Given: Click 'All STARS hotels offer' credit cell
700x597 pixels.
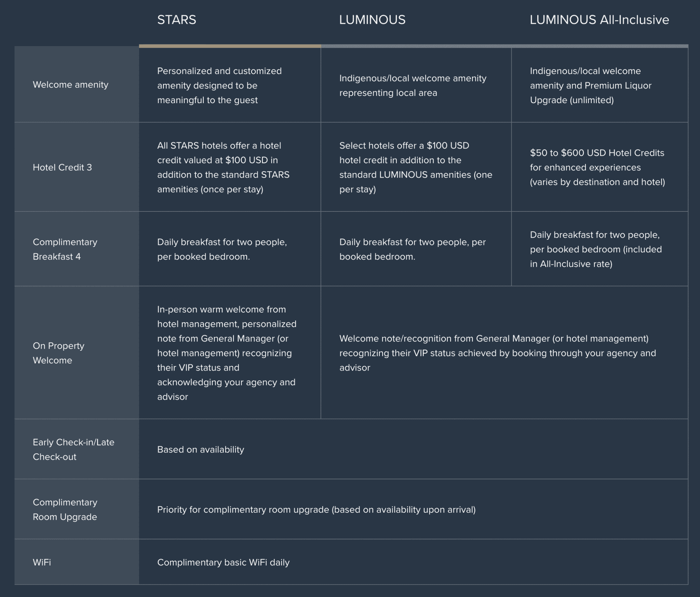Looking at the screenshot, I should [223, 167].
